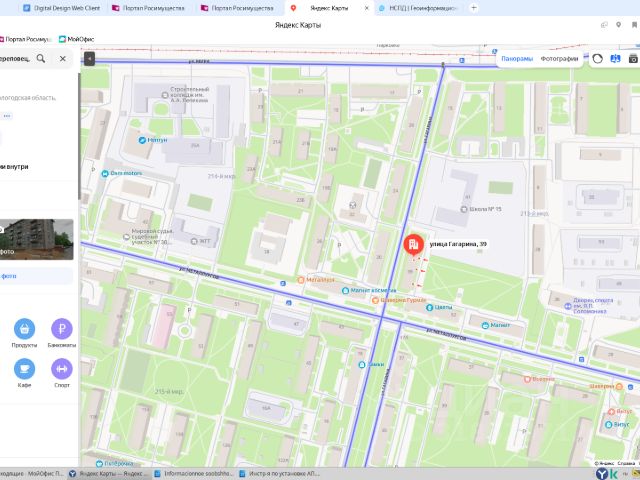The height and width of the screenshot is (480, 640).
Task: Click the Металлург place on map
Action: 316,280
